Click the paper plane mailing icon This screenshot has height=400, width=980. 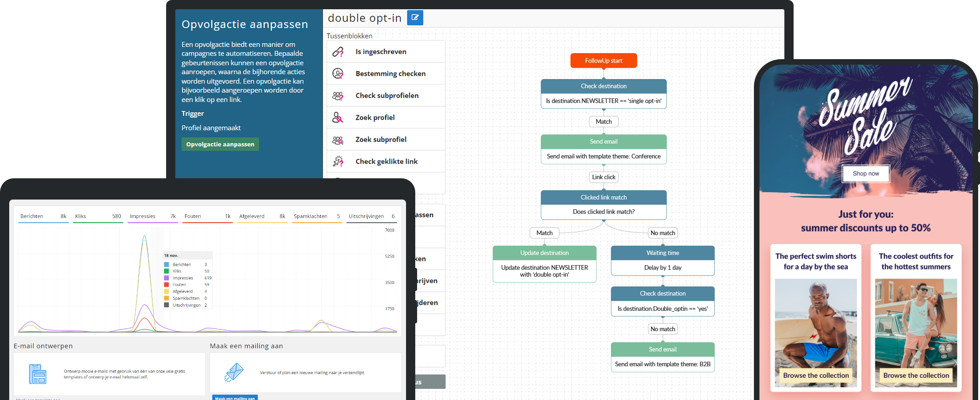(x=234, y=372)
